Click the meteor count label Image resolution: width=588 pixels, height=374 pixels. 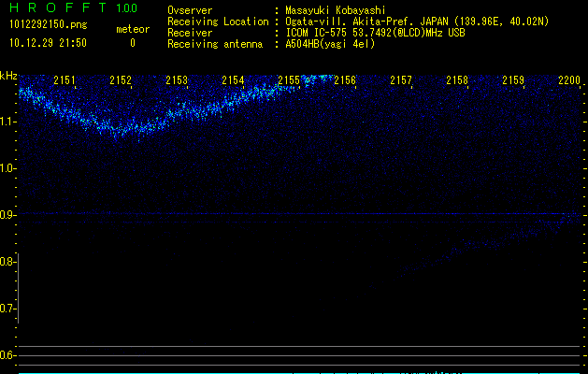tap(132, 29)
